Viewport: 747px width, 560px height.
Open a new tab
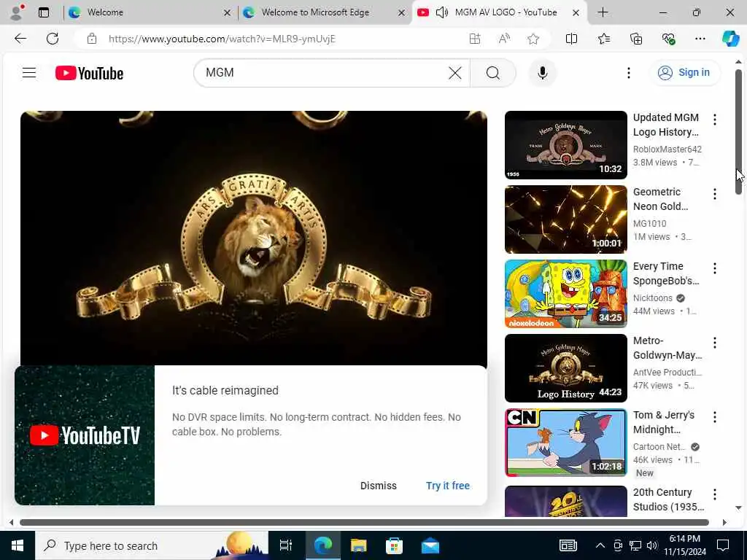pyautogui.click(x=603, y=12)
